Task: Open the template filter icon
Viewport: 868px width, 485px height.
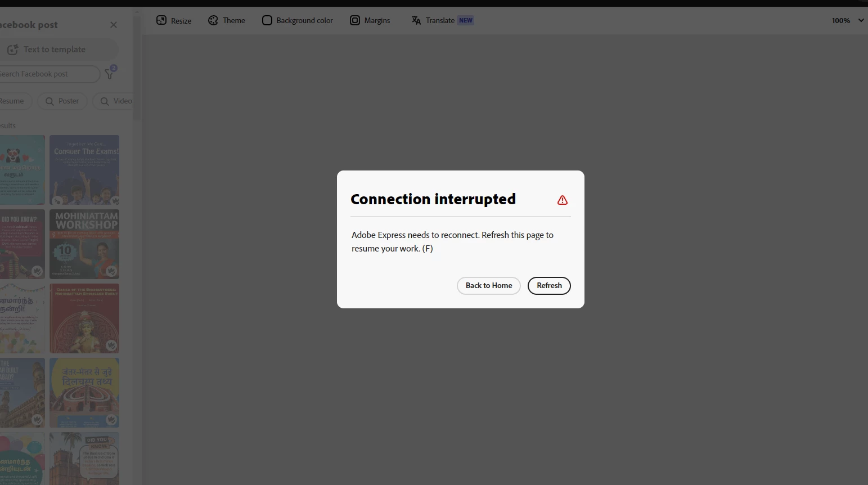Action: [x=110, y=74]
